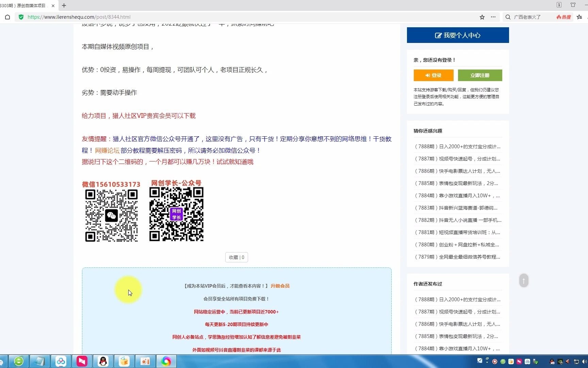The image size is (588, 368).
Task: Open (7879期) 全网最全最细微信养号教程 link
Action: tap(458, 257)
